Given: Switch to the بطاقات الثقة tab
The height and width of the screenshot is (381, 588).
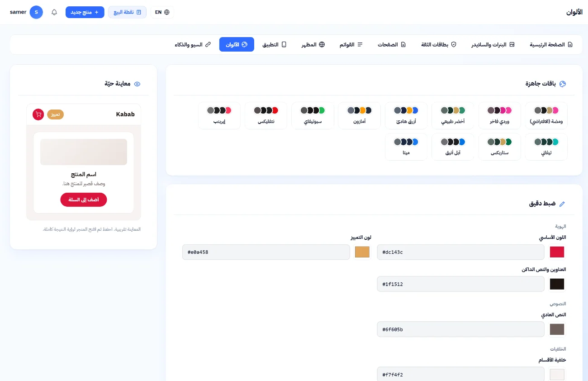Looking at the screenshot, I should point(439,45).
